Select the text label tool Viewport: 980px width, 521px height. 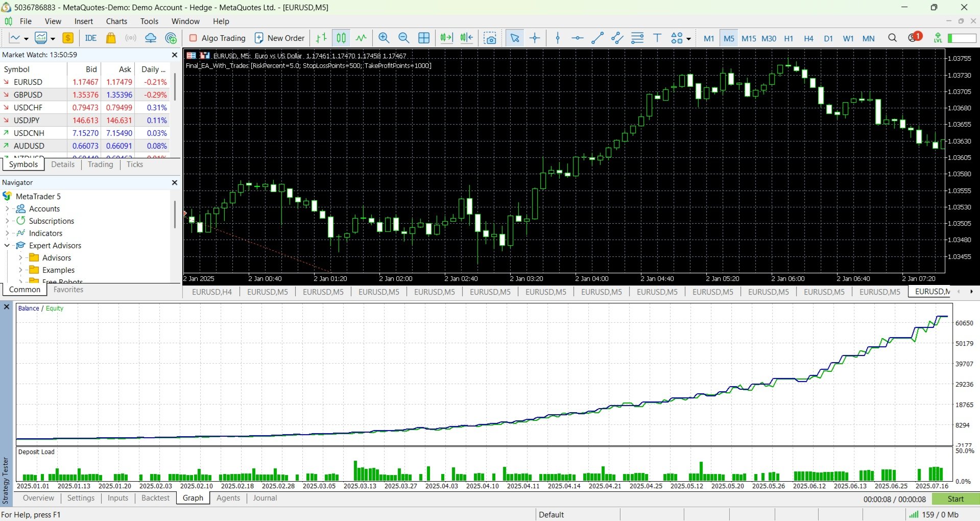[657, 38]
